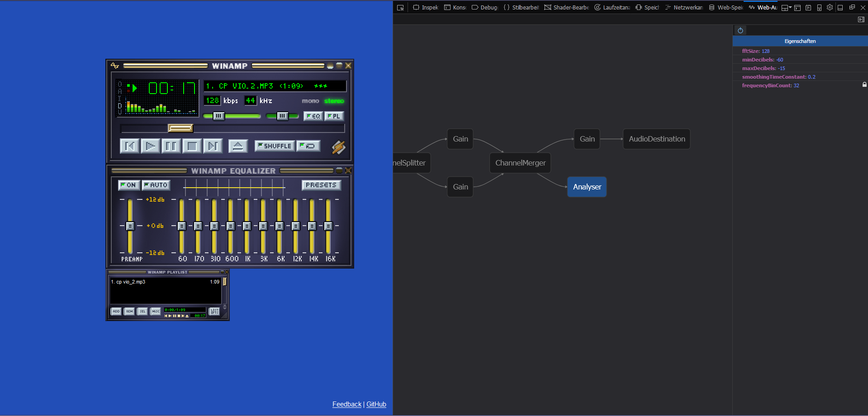Open playlist REM menu

pos(129,311)
